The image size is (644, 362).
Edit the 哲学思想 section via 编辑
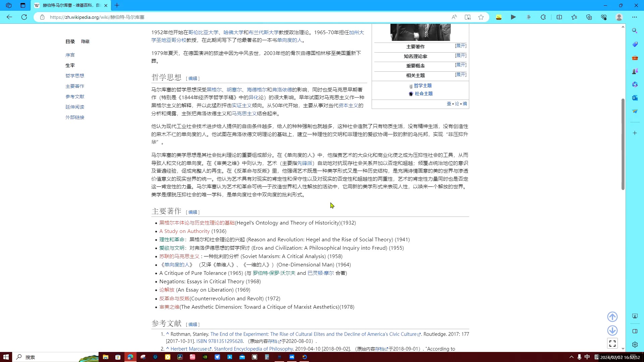tap(193, 78)
